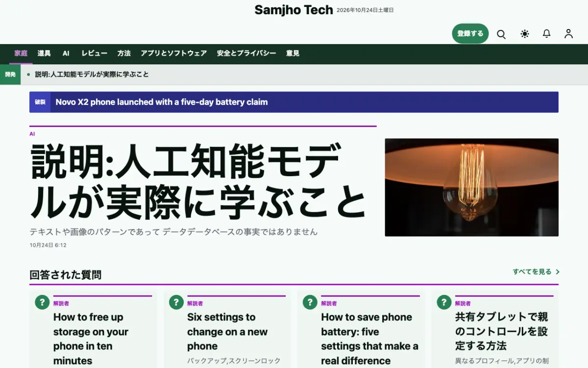
Task: Open ticker headline 説明:人工知能モデルが実際に学ぶこと
Action: (92, 75)
